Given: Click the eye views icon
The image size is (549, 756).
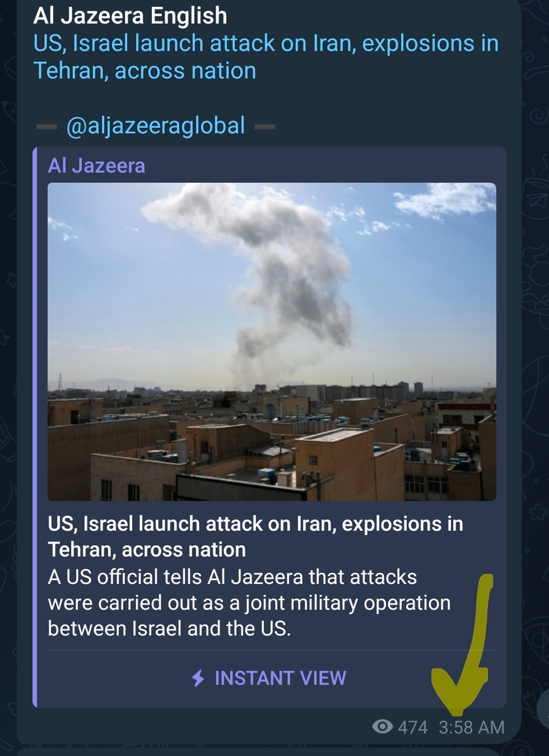Looking at the screenshot, I should [x=383, y=727].
